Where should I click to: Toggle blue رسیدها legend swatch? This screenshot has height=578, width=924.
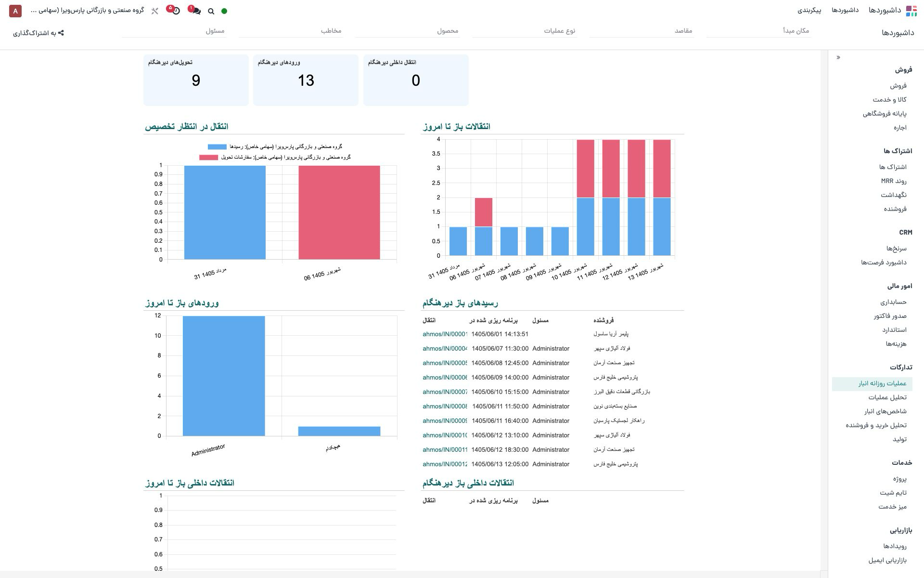click(x=217, y=147)
